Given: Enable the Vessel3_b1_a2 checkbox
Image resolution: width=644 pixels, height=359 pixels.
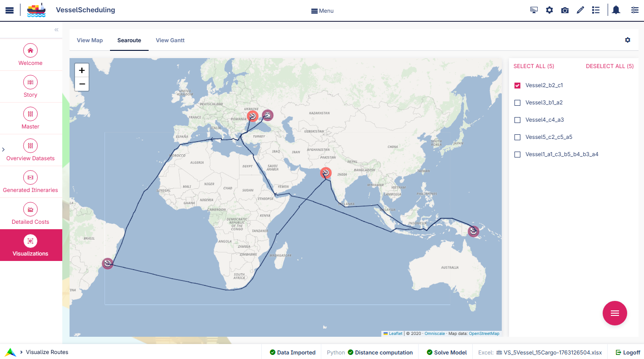Looking at the screenshot, I should [517, 103].
